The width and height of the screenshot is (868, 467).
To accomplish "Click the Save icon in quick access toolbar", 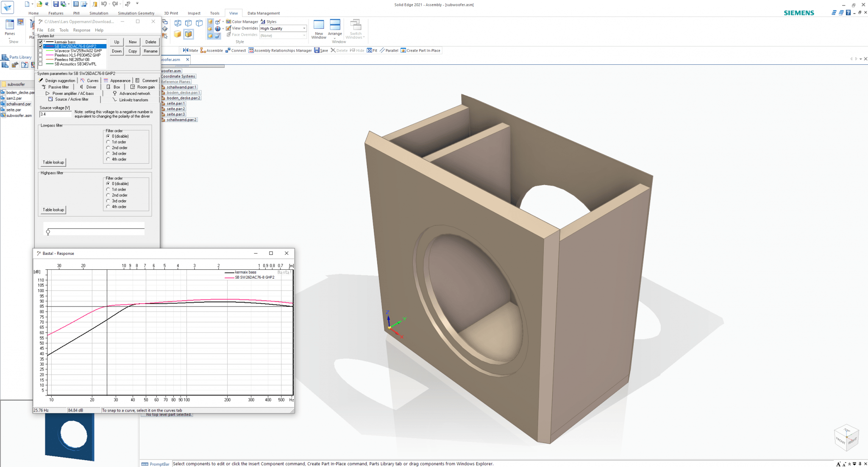I will [x=56, y=4].
